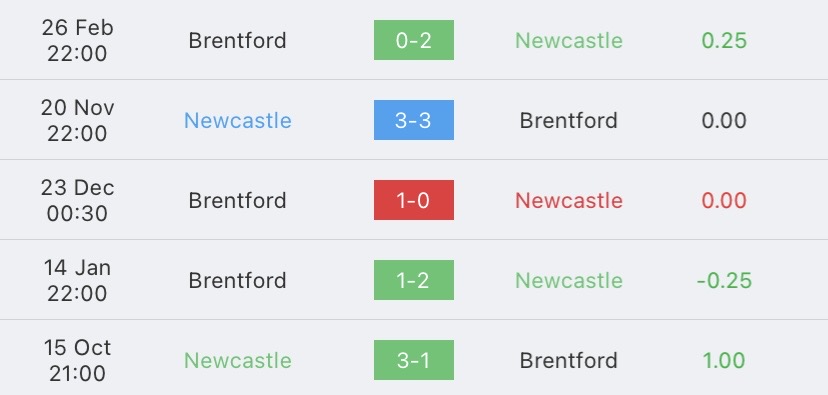Select Brentford in the 15 Oct match
The width and height of the screenshot is (828, 395).
[x=569, y=361]
